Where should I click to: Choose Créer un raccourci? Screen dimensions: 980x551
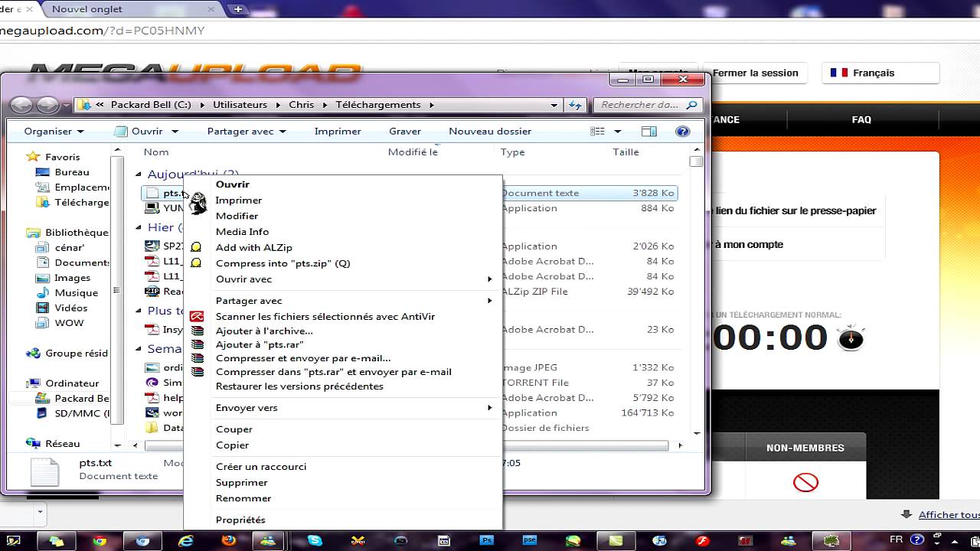click(261, 466)
